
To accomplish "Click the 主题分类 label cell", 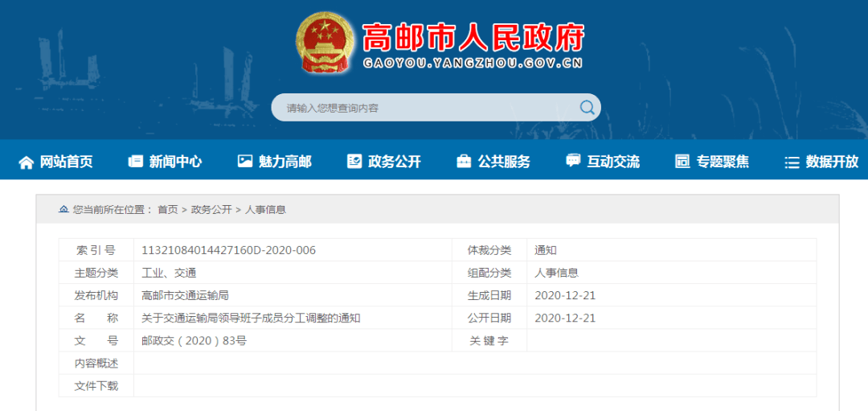I will click(x=96, y=273).
